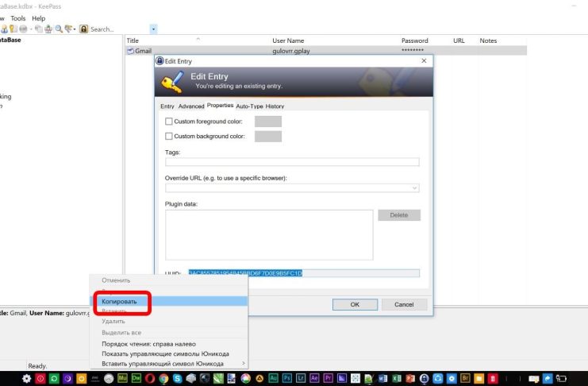The width and height of the screenshot is (588, 386).
Task: Launch Adobe Bridge from the taskbar
Action: pos(465,378)
